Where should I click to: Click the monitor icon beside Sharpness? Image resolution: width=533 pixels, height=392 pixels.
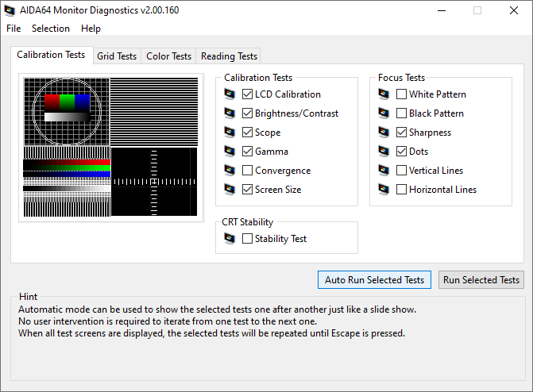[384, 133]
